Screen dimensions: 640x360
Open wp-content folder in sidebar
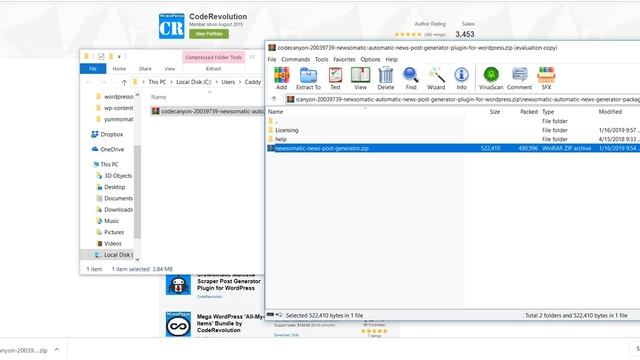(114, 108)
